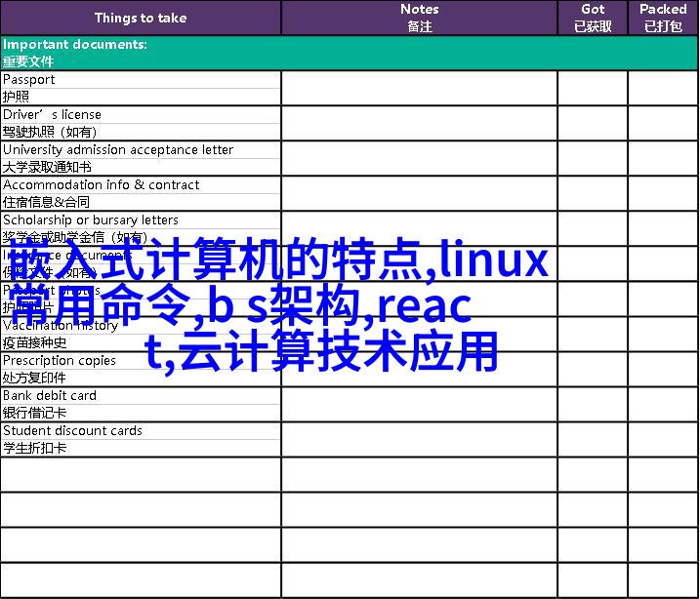Click Packed cell for University admission acceptance letter
The height and width of the screenshot is (599, 700).
663,158
